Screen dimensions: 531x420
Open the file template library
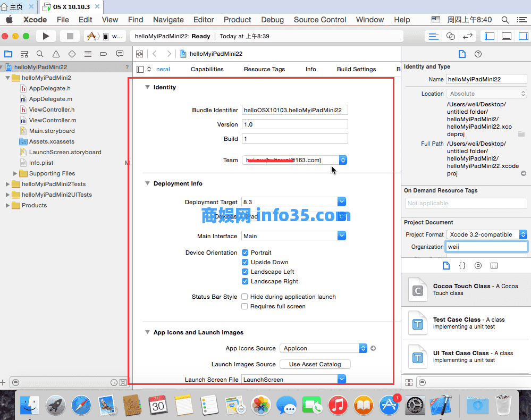446,265
